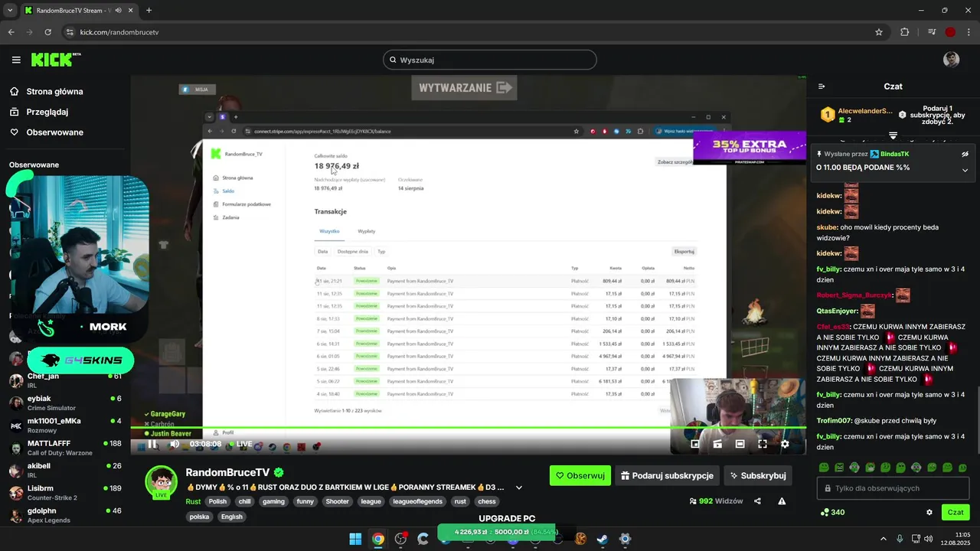Expand the gift leaderboard panel arrow
This screenshot has height=551, width=980.
pyautogui.click(x=893, y=135)
